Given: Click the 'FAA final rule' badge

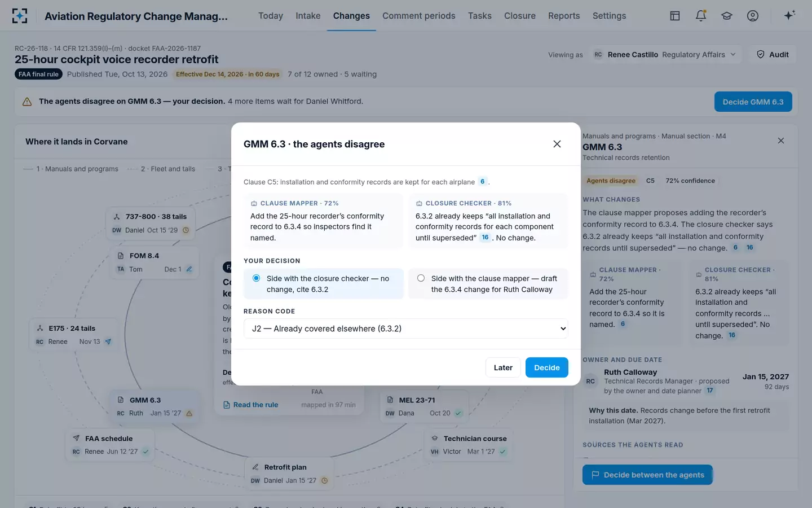Looking at the screenshot, I should 38,74.
